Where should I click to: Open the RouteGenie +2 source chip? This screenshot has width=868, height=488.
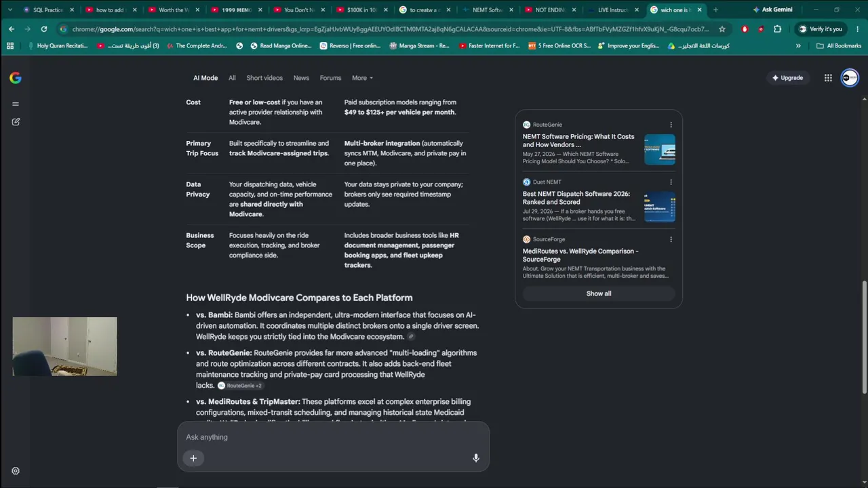(240, 386)
